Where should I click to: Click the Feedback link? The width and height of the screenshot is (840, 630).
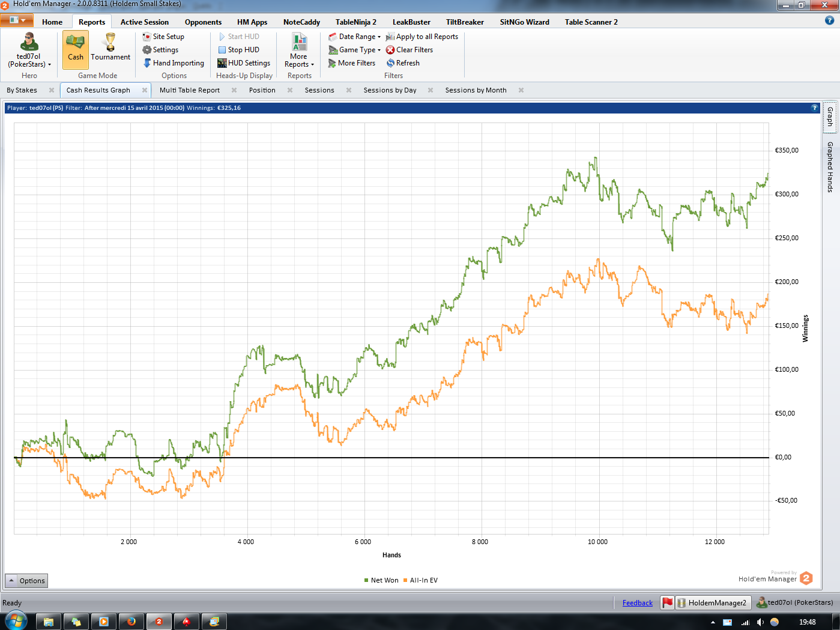pos(638,603)
